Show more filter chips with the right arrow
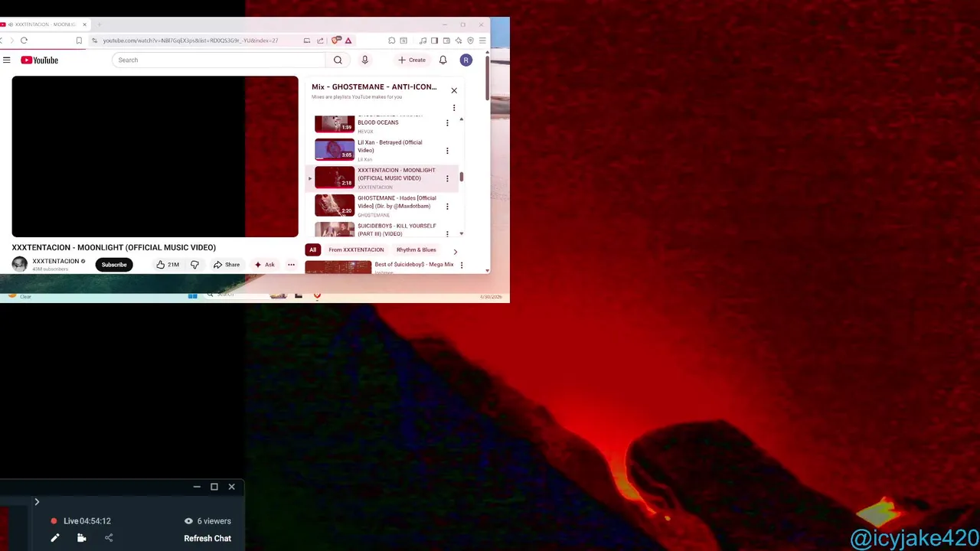Image resolution: width=980 pixels, height=551 pixels. point(455,251)
